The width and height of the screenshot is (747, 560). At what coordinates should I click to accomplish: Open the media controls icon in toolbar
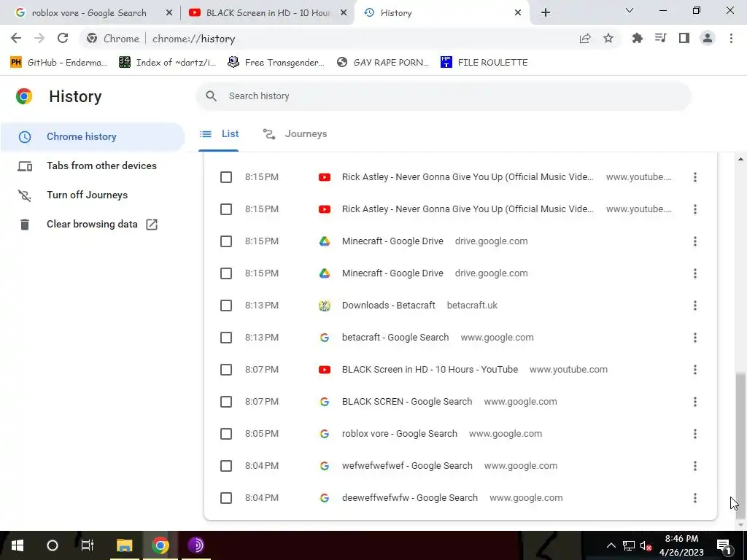click(661, 39)
